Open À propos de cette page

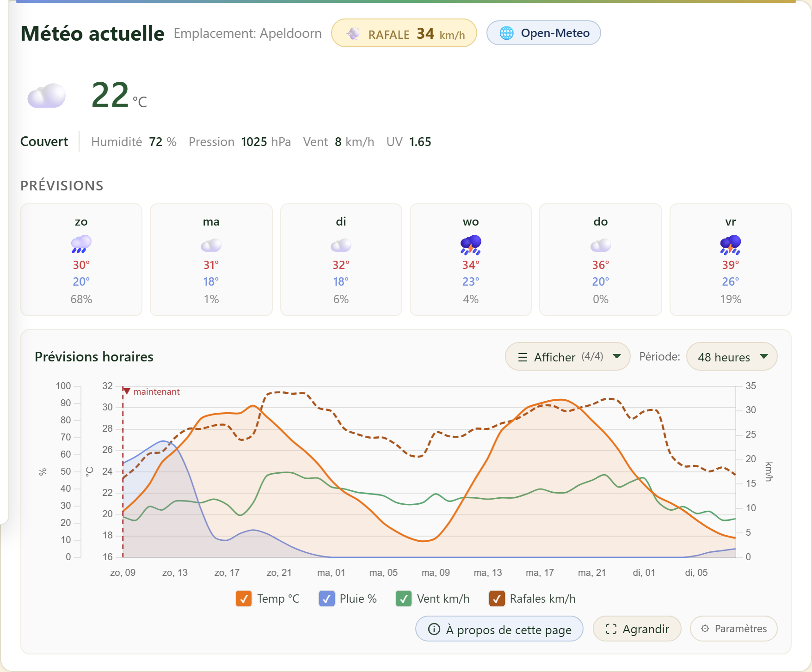(499, 629)
